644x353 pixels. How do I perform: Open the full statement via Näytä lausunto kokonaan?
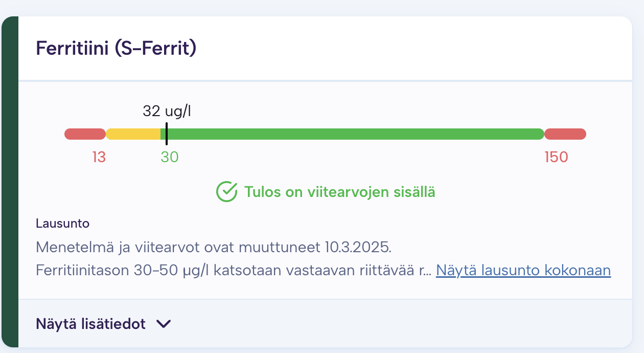522,270
